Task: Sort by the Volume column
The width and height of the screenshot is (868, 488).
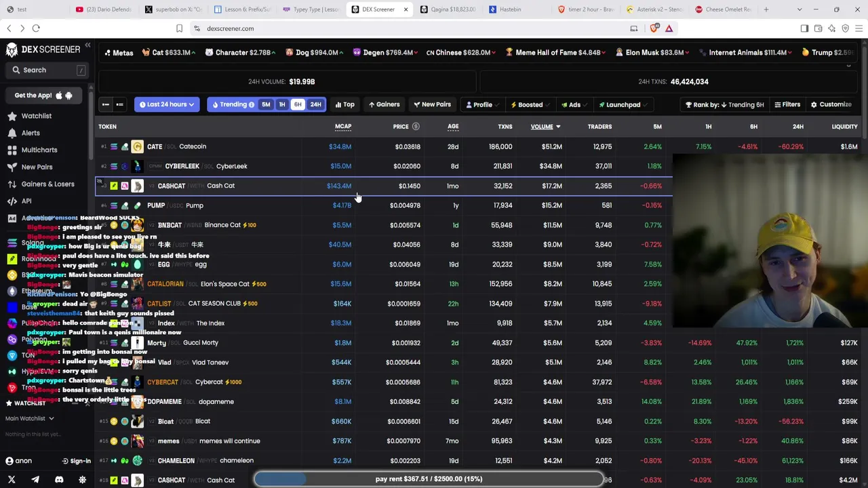Action: coord(545,127)
